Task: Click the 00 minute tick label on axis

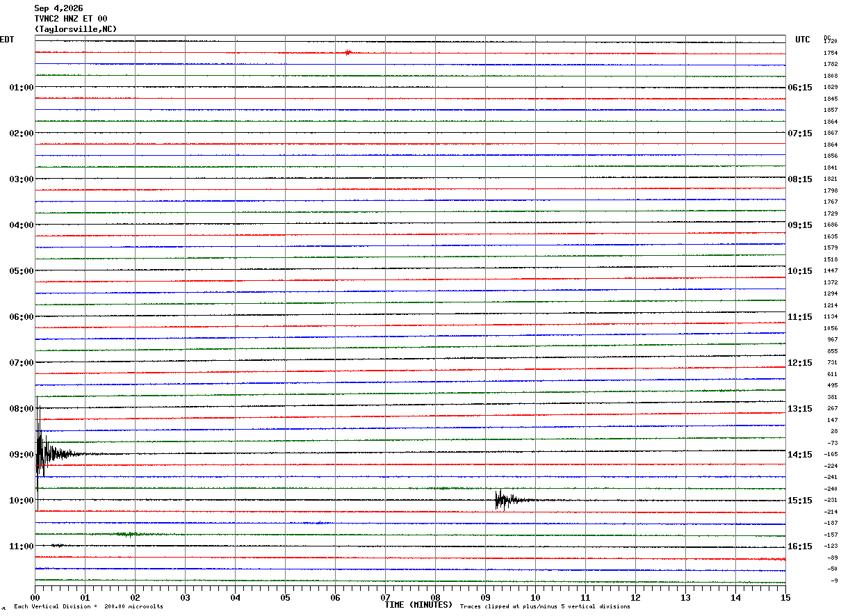Action: pyautogui.click(x=35, y=597)
